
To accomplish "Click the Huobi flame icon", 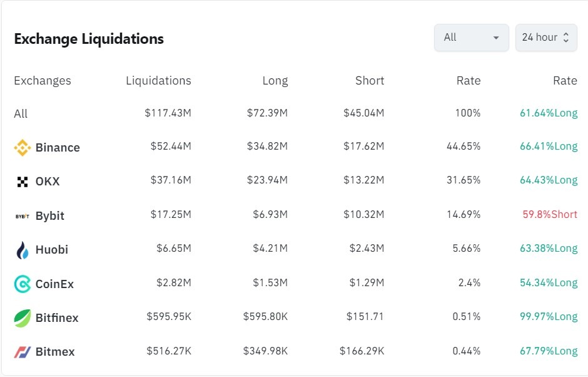I will pyautogui.click(x=23, y=250).
